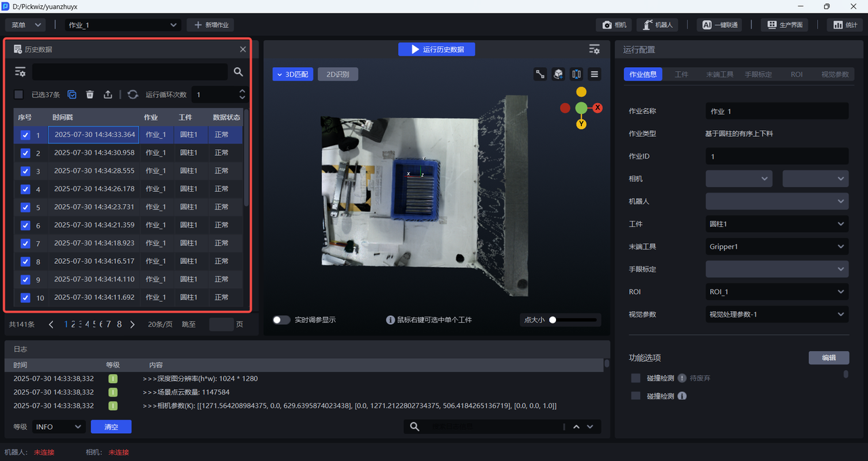Select the distance measuring tool in 3D viewer

(x=540, y=75)
